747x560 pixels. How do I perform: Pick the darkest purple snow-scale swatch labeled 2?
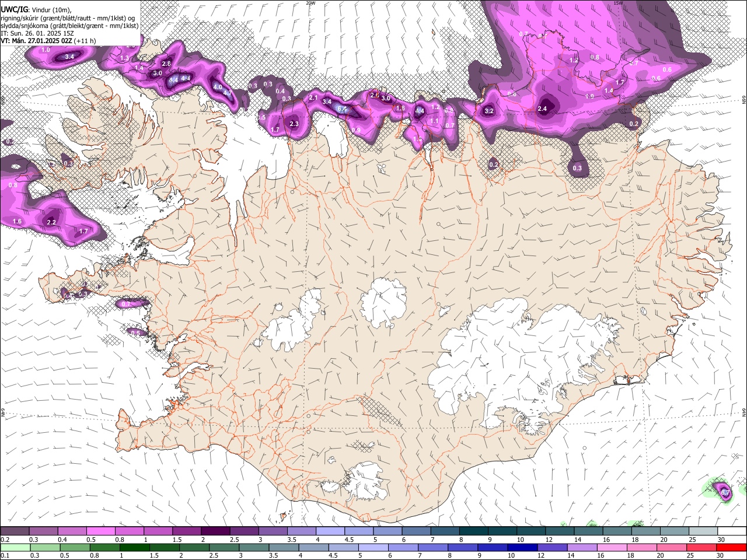point(215,531)
